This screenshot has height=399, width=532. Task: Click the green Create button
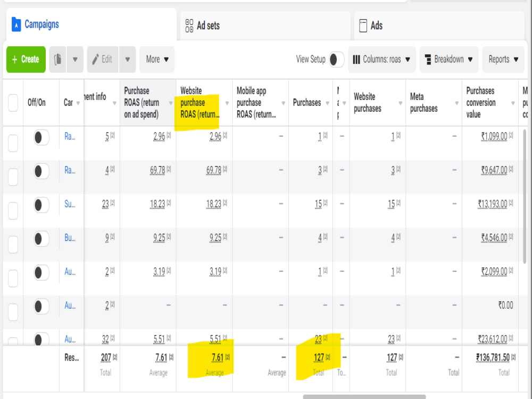point(26,60)
